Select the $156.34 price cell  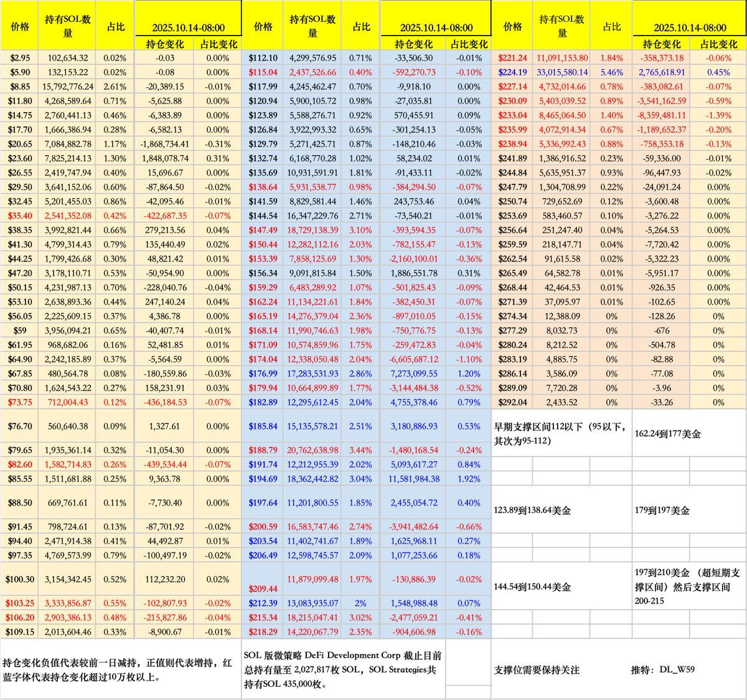pos(263,273)
